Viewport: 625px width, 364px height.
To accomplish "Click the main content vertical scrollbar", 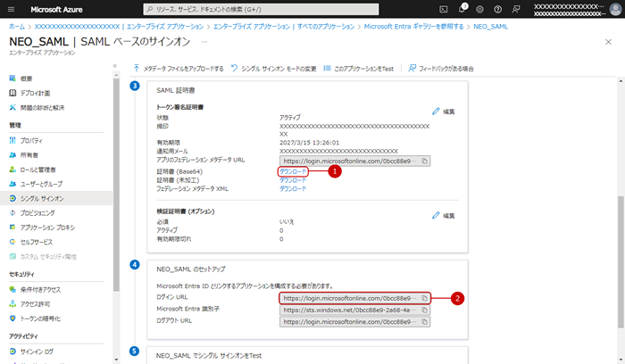I will click(621, 261).
